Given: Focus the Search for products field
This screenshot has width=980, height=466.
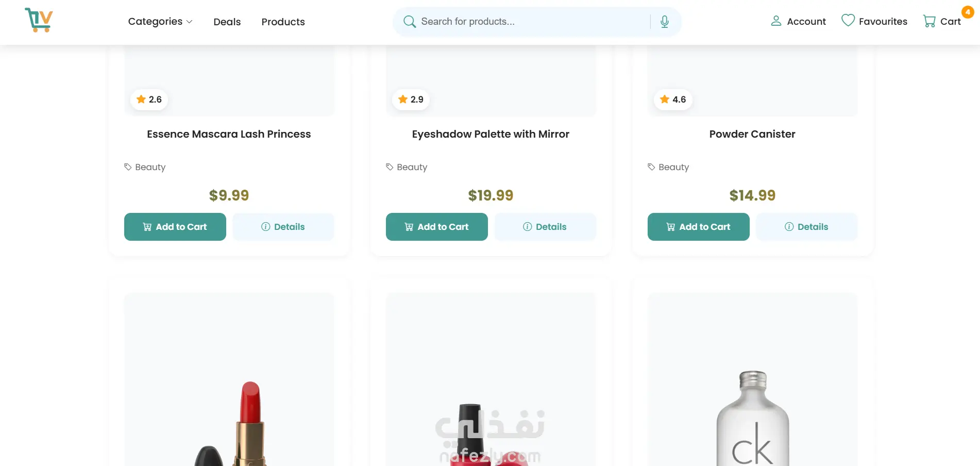Looking at the screenshot, I should pyautogui.click(x=531, y=22).
